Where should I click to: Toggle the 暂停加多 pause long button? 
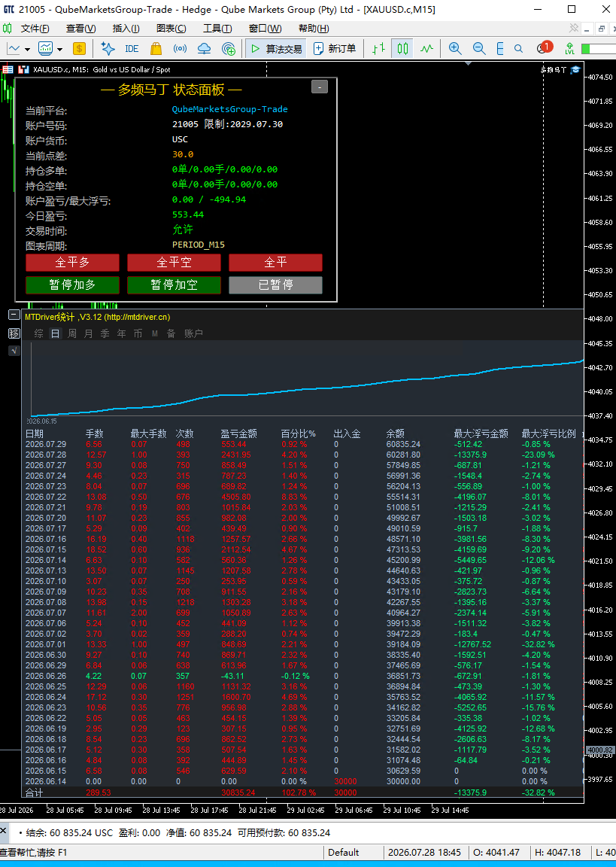pos(72,284)
